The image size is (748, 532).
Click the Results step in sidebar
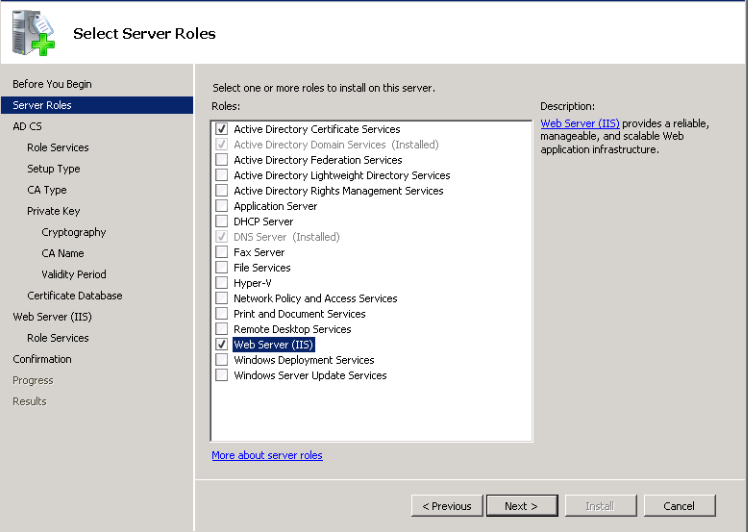29,401
